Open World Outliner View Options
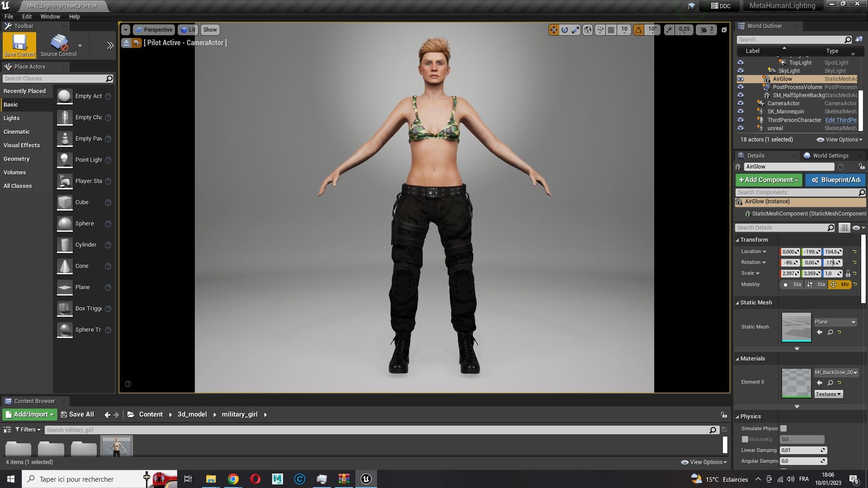Viewport: 868px width, 488px height. [x=840, y=140]
